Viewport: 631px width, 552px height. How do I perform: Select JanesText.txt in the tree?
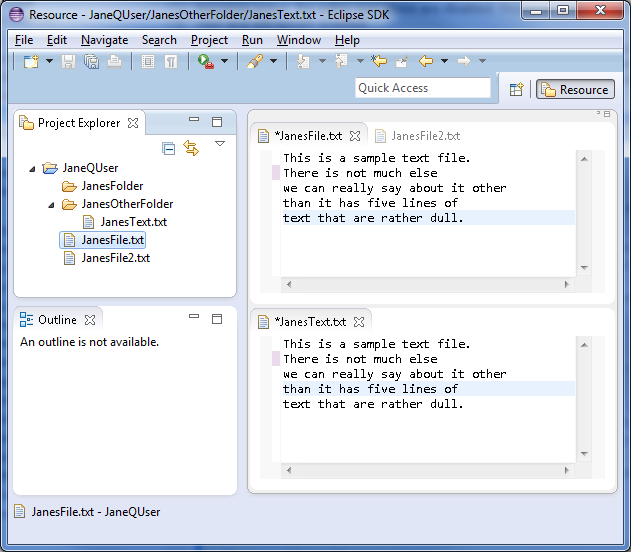[134, 222]
